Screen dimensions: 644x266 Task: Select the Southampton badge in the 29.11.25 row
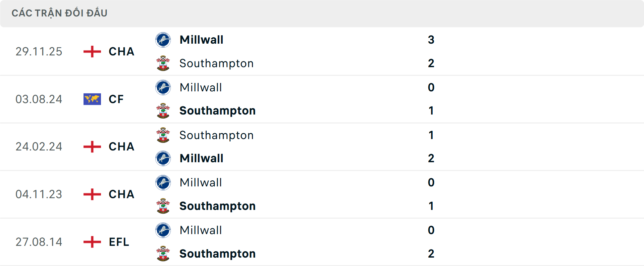pyautogui.click(x=163, y=63)
